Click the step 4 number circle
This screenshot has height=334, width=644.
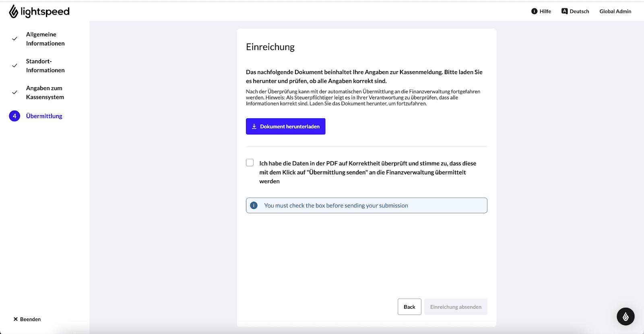click(x=14, y=116)
